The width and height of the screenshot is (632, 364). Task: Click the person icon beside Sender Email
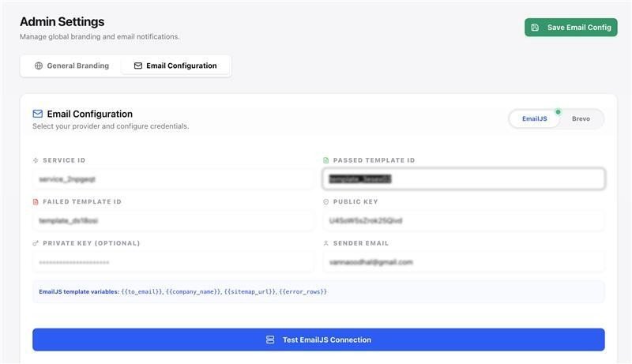point(325,243)
